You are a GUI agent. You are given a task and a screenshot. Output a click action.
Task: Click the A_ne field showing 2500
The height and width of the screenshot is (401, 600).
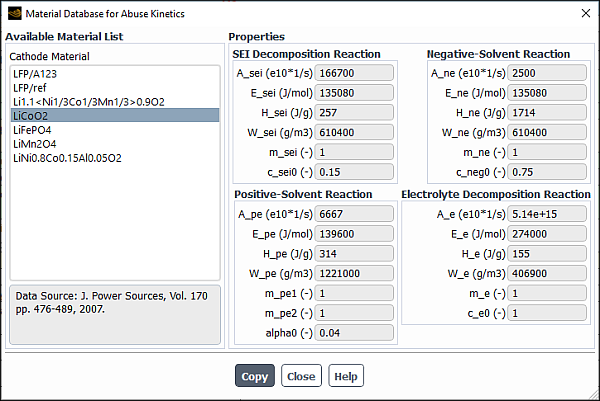(547, 73)
